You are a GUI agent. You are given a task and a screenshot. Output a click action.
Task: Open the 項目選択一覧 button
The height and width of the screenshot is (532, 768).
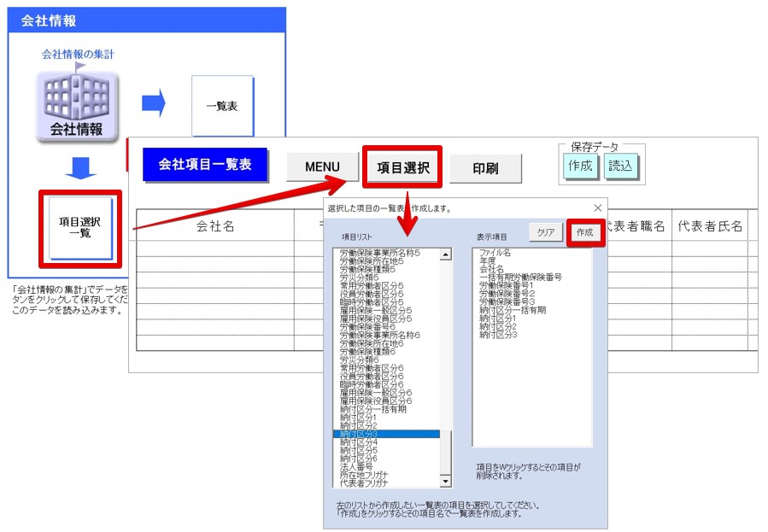pos(80,228)
